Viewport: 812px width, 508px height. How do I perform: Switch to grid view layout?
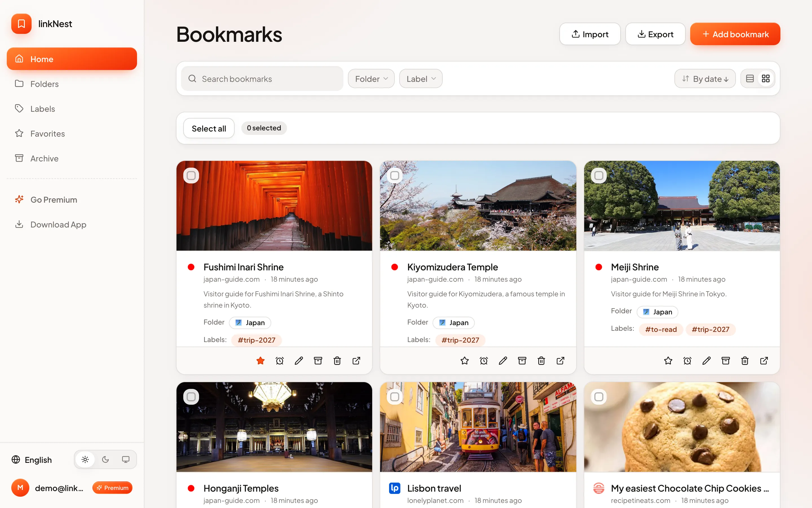click(x=766, y=79)
